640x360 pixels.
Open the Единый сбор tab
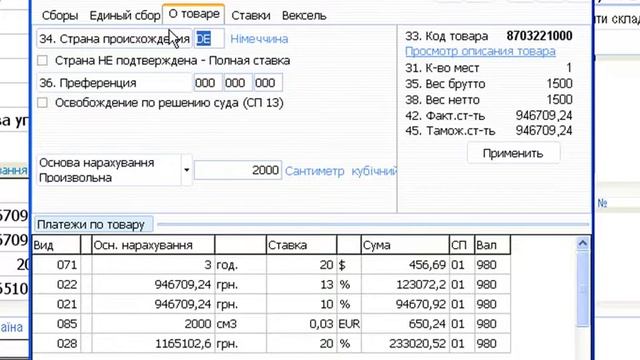(x=124, y=16)
